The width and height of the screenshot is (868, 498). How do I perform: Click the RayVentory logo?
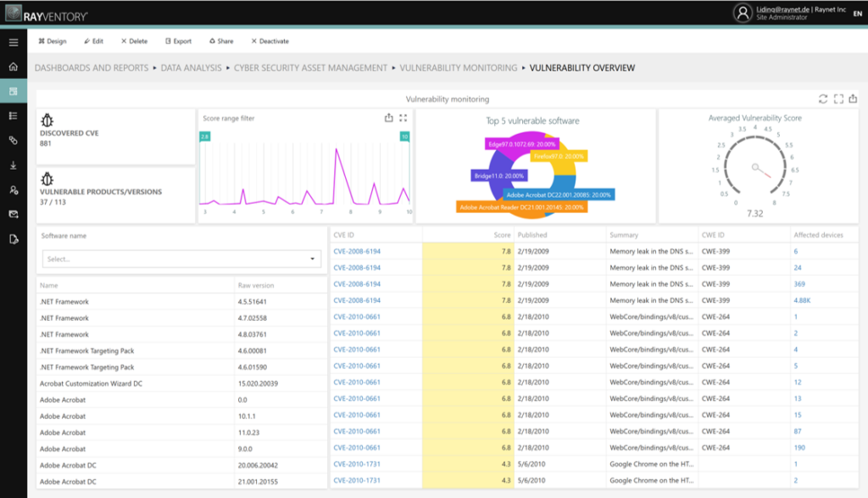47,14
